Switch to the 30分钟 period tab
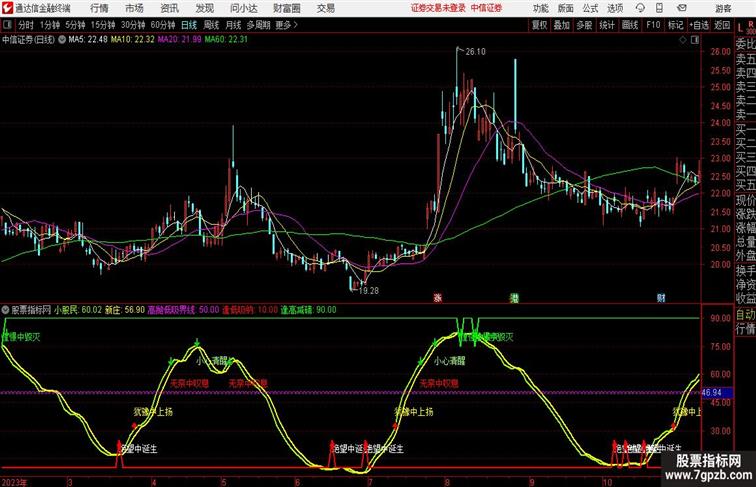 (x=133, y=25)
